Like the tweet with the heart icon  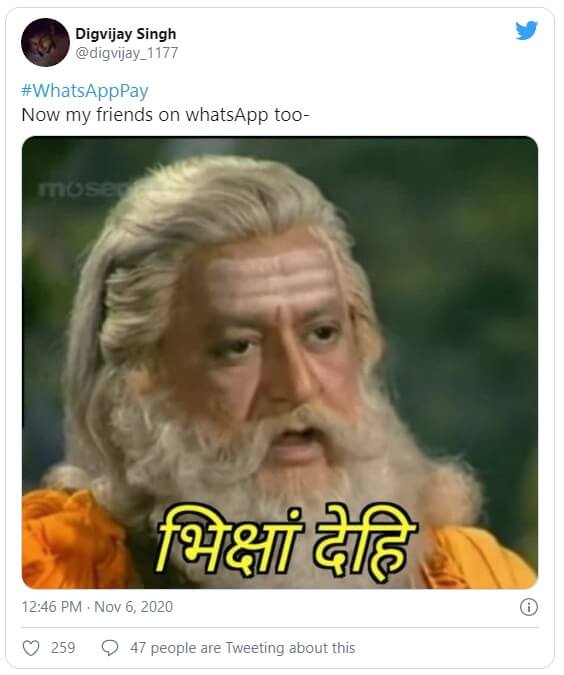(x=31, y=647)
